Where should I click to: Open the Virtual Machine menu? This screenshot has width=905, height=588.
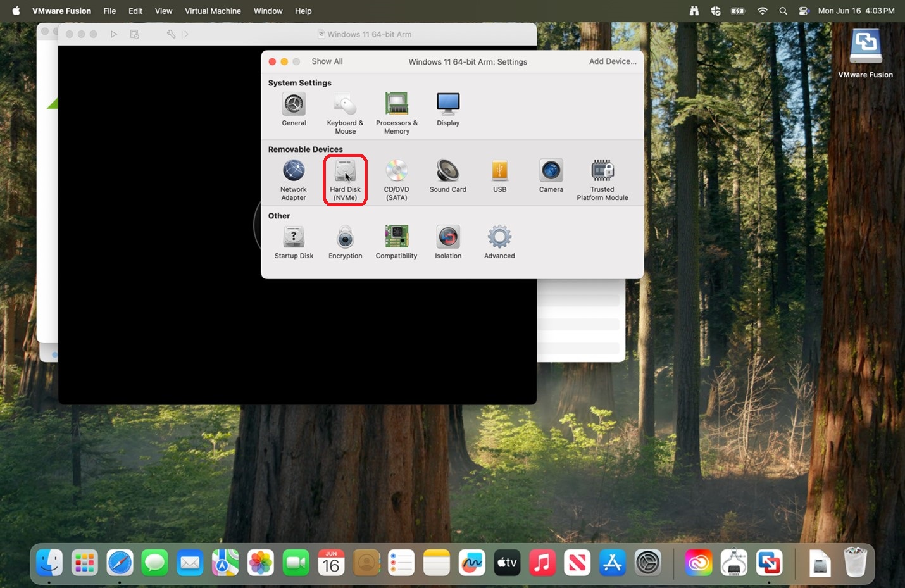pos(213,11)
